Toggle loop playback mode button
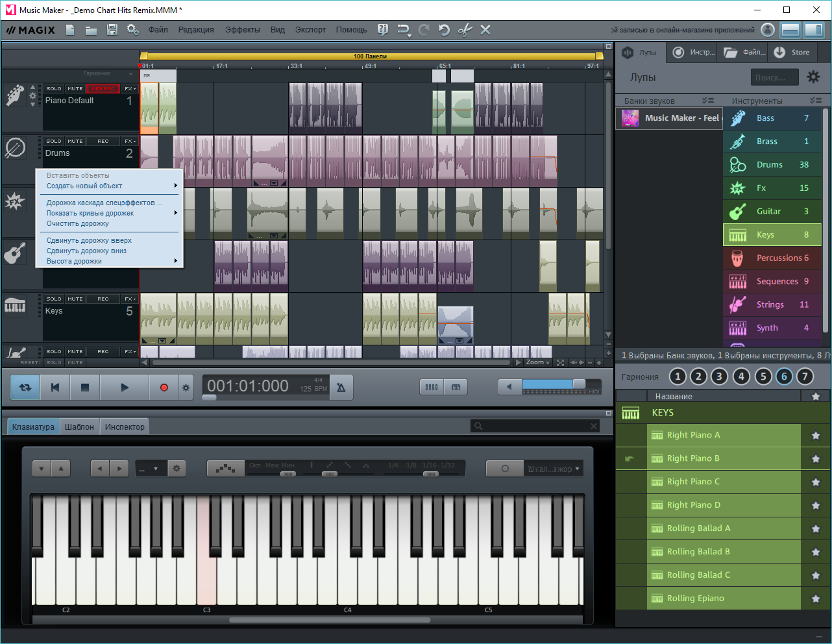832x644 pixels. pos(25,388)
